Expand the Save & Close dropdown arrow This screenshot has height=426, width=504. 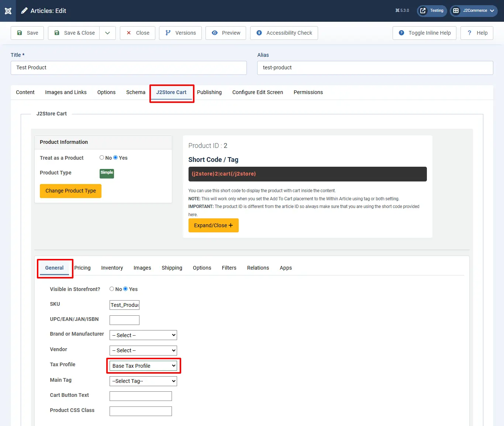click(x=107, y=33)
